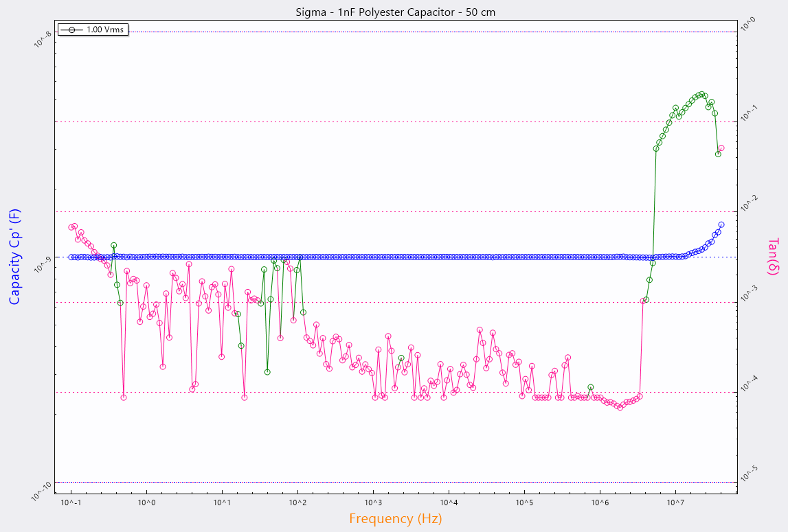This screenshot has height=532, width=788.
Task: Click the 10^-3 tick on the Tan(δ) axis
Action: pos(747,295)
